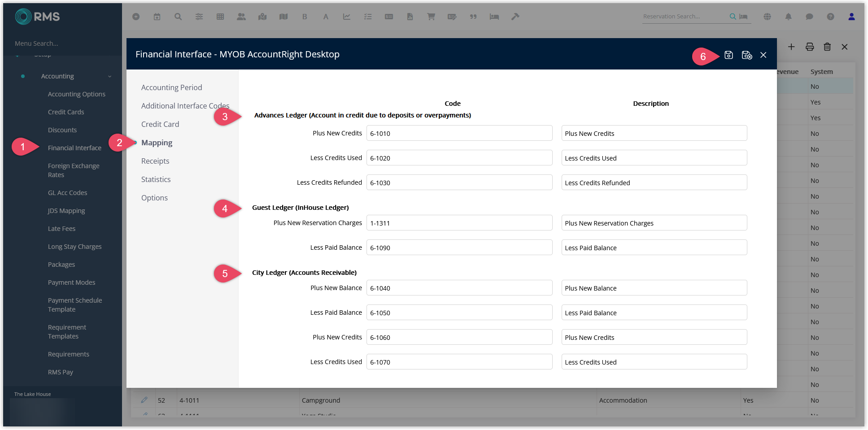Viewport: 868px width, 430px height.
Task: Open the report document icon
Action: (x=410, y=17)
